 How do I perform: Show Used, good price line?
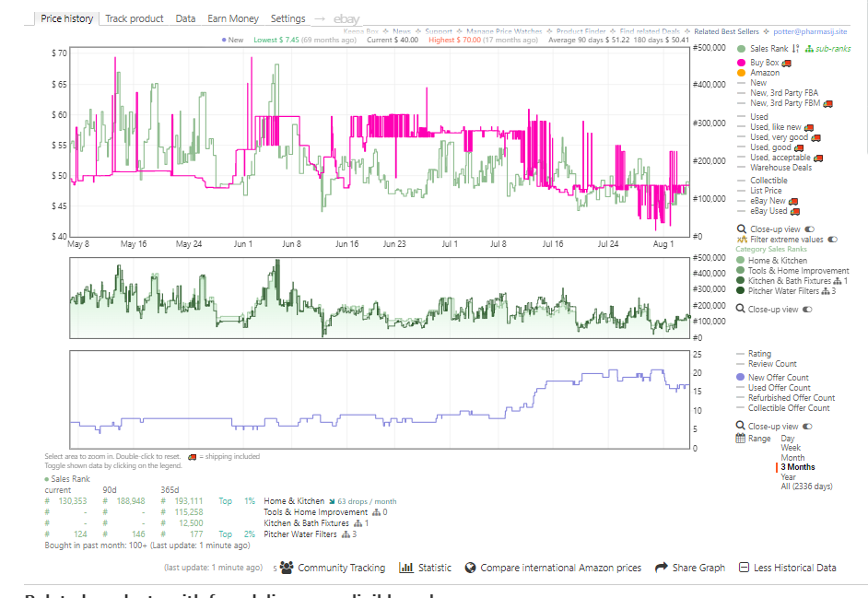coord(770,147)
